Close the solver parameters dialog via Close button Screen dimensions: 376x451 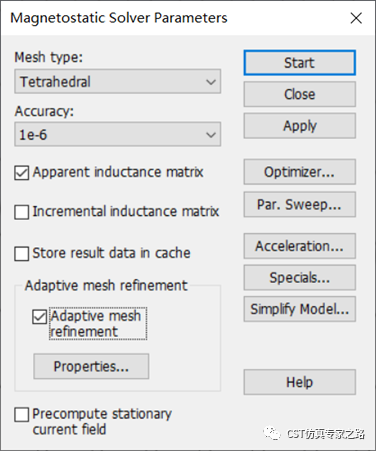pyautogui.click(x=299, y=94)
